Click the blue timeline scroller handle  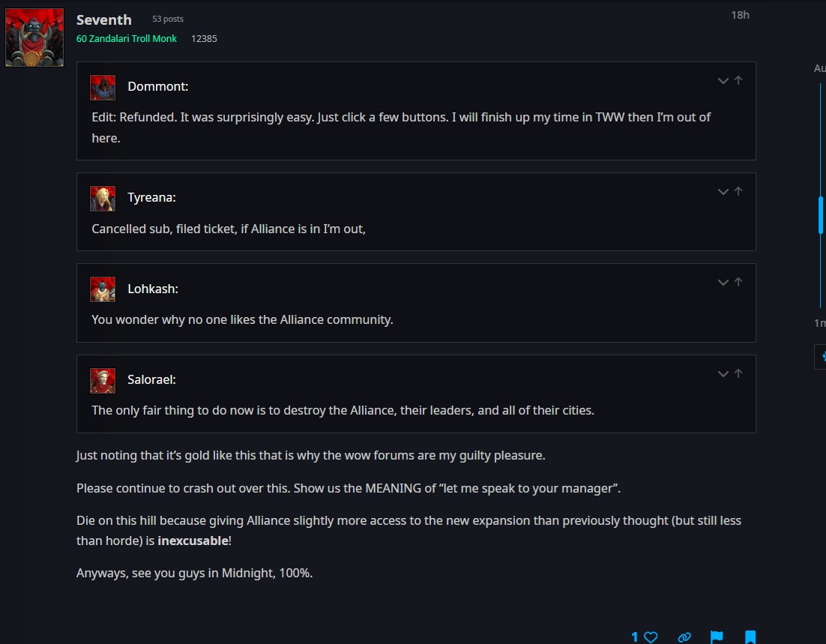821,215
